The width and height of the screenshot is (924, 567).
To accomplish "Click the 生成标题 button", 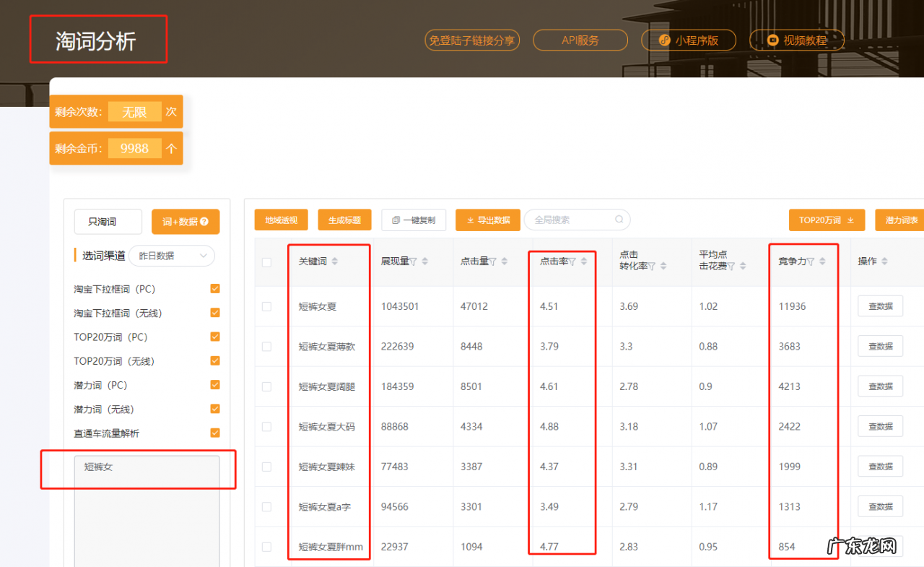I will click(344, 220).
